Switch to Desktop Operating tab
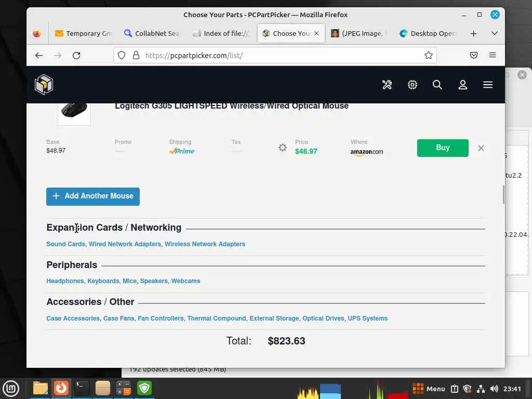 coord(428,33)
